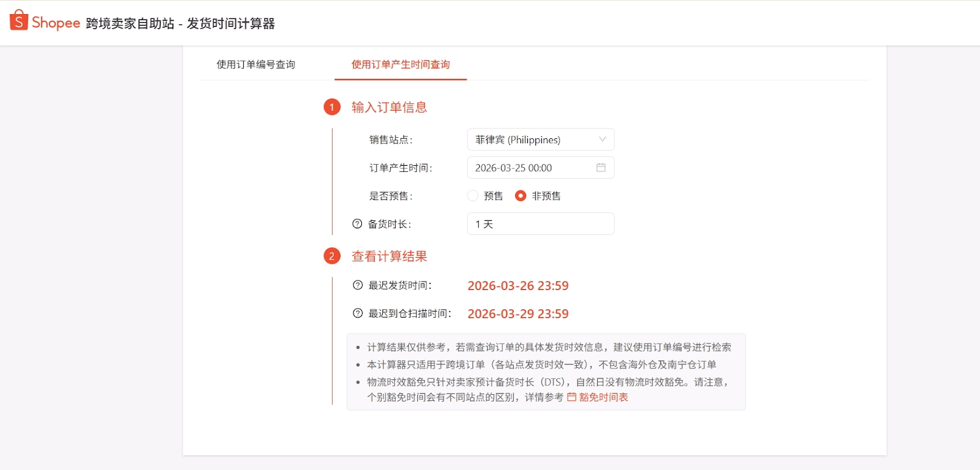Click the help icon beside 备货时长

point(357,224)
